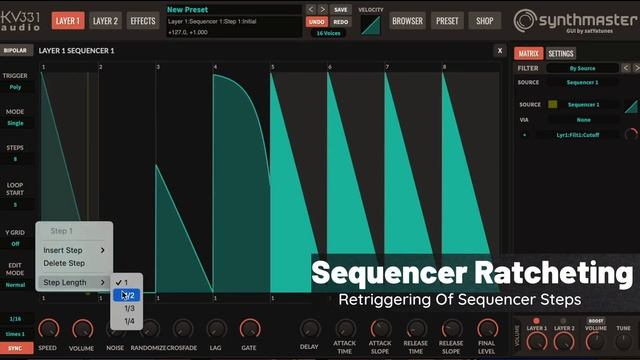The width and height of the screenshot is (640, 360).
Task: Click the LAYER 2 volume knob
Action: coord(564,342)
